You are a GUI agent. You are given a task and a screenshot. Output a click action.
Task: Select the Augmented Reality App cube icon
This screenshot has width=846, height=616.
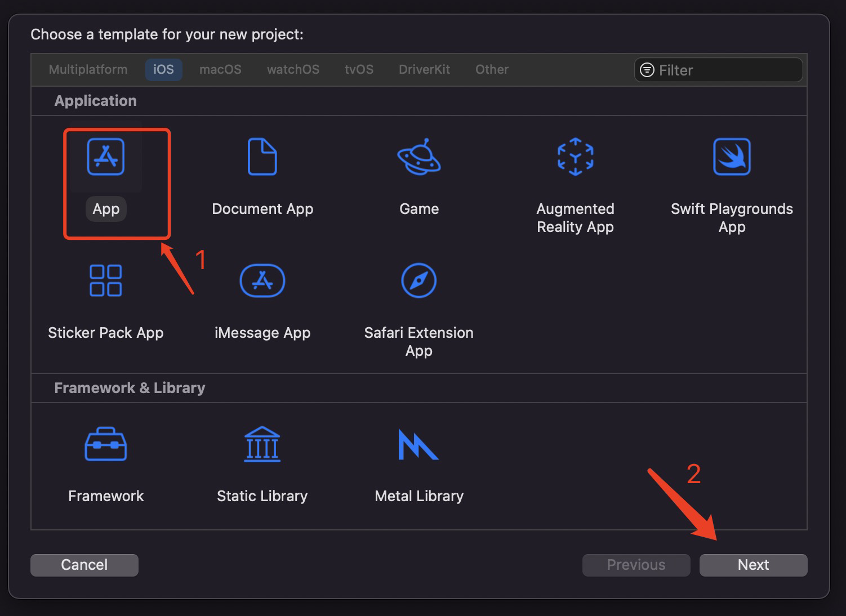click(x=575, y=157)
